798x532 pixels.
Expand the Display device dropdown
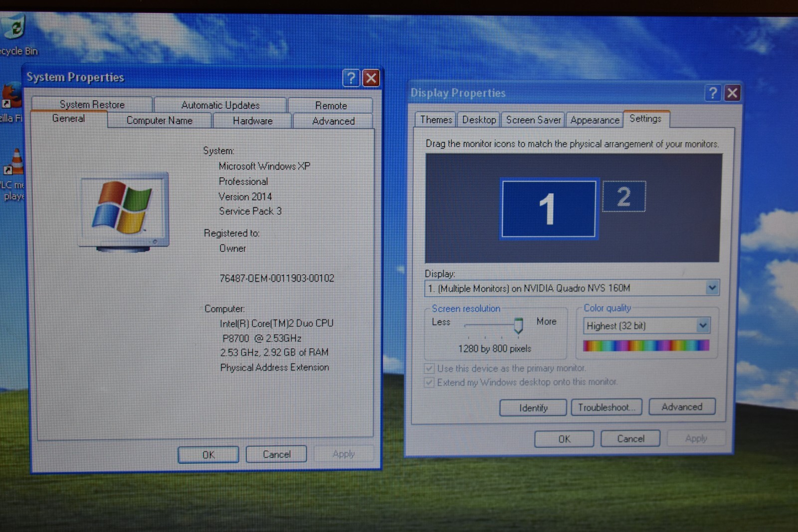coord(712,288)
